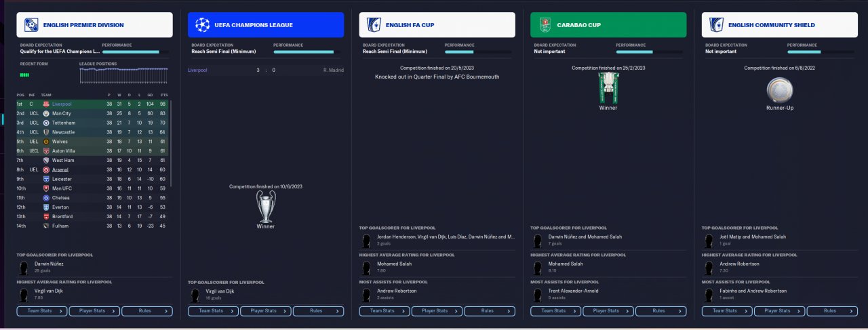Click the Newcastle club badge

(46, 132)
